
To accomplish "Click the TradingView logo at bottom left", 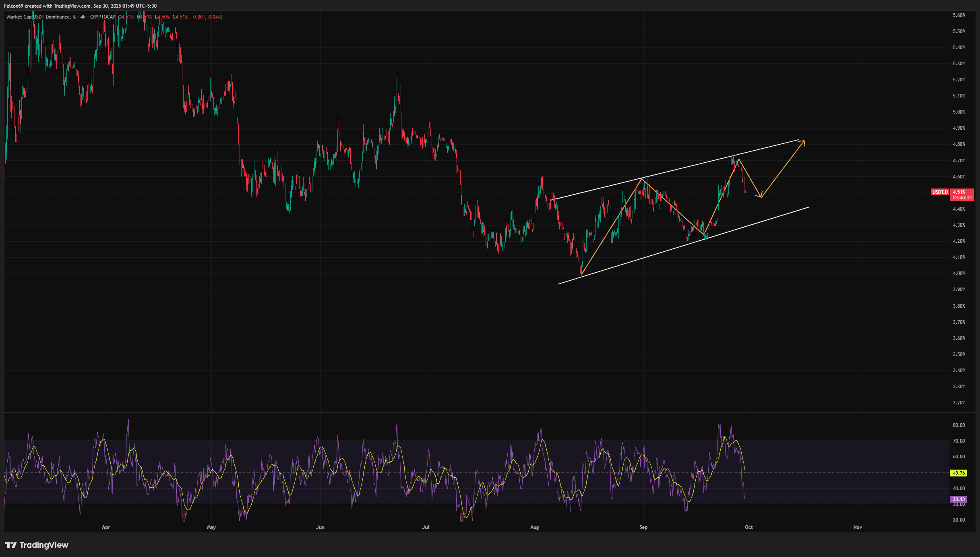I will [x=37, y=545].
